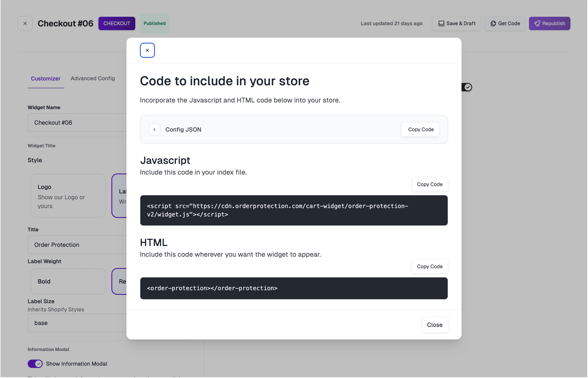Select the Bold label weight option

tap(68, 281)
